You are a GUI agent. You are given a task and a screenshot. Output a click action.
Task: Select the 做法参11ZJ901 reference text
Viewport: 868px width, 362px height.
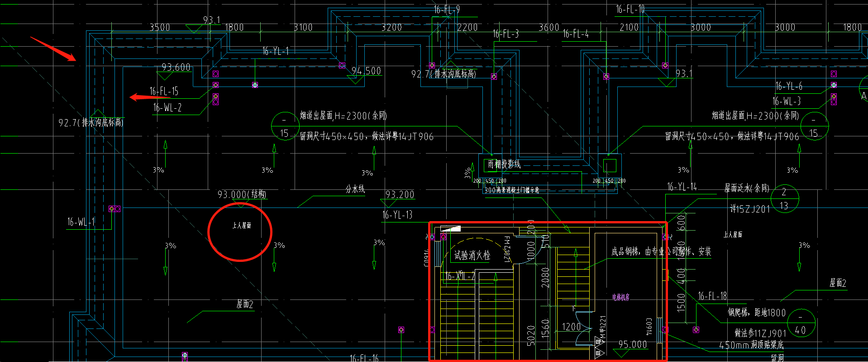(x=760, y=333)
